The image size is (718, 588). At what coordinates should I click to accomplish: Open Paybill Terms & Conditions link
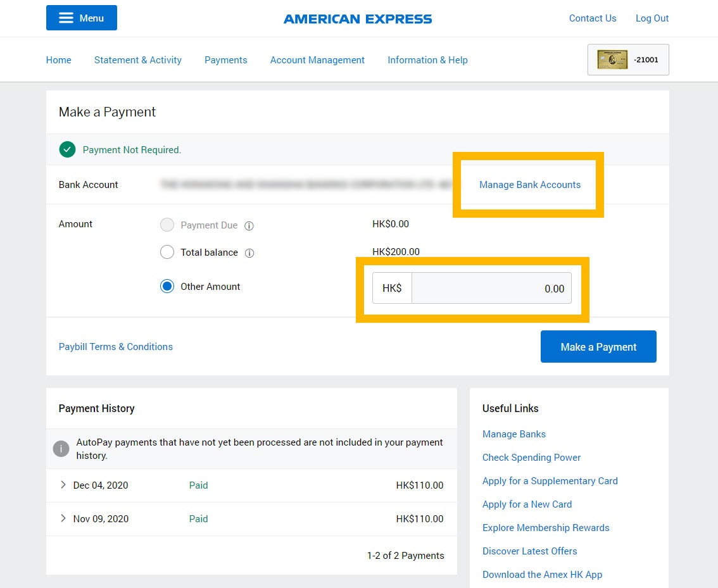click(x=116, y=347)
